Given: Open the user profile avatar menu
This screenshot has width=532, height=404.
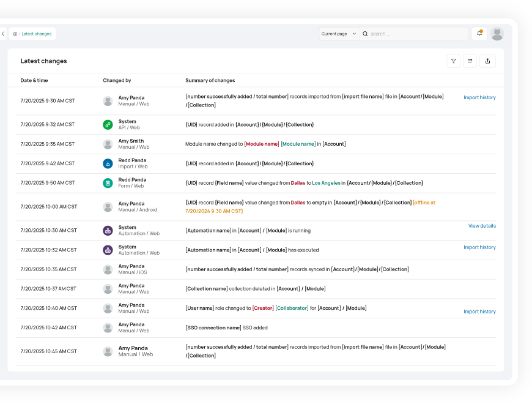Looking at the screenshot, I should click(x=497, y=34).
